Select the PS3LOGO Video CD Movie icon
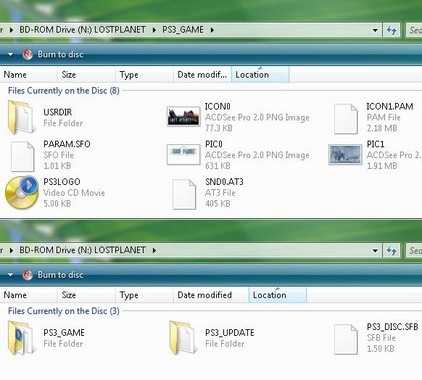Image resolution: width=422 pixels, height=380 pixels. (x=22, y=192)
